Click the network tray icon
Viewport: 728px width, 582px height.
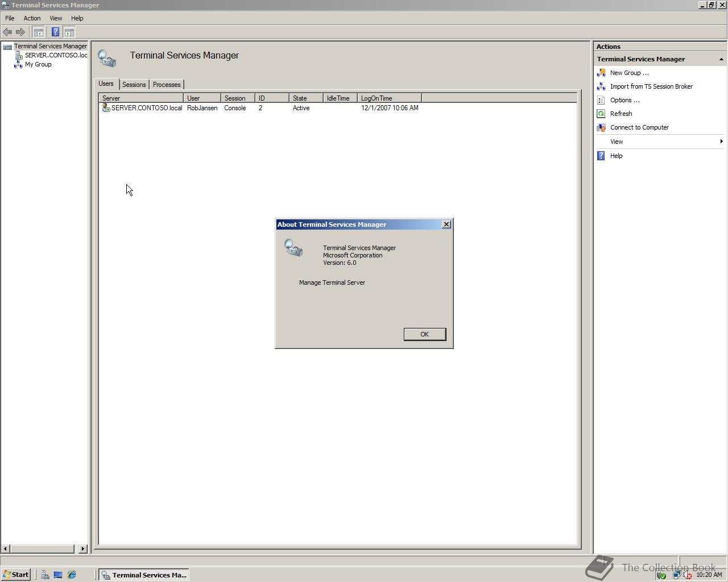[676, 575]
